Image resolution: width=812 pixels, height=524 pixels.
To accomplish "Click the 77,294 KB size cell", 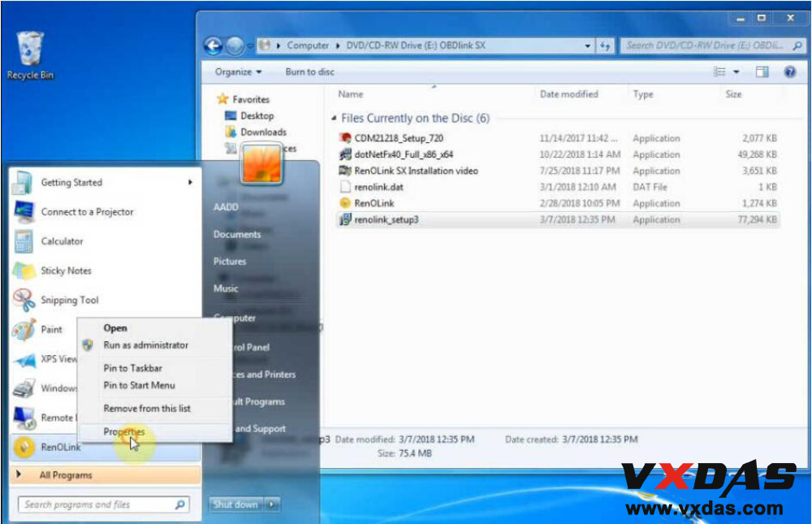I will [x=757, y=219].
